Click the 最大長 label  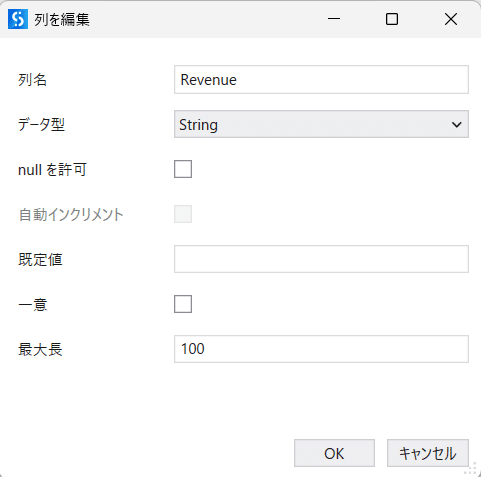(x=40, y=349)
